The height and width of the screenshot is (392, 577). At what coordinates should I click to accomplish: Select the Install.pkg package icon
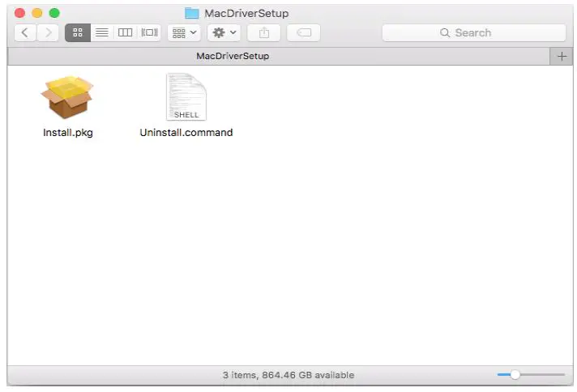coord(67,97)
